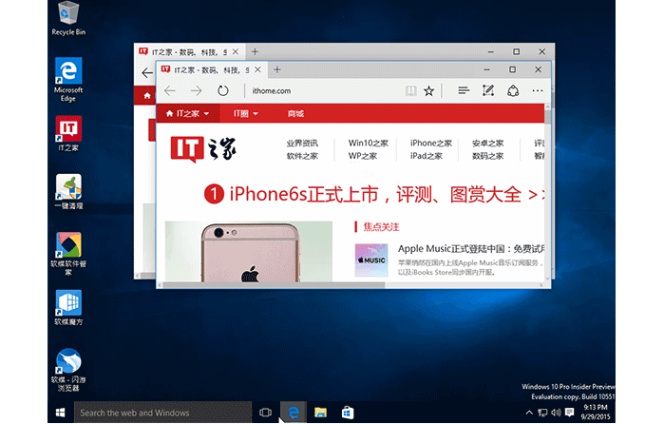Launch Microsoft Edge from the desktop shortcut
Image resolution: width=664 pixels, height=424 pixels.
tap(68, 80)
